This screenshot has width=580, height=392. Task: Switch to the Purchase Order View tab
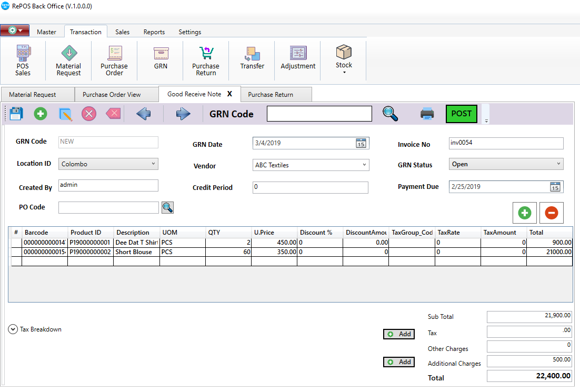tap(116, 94)
